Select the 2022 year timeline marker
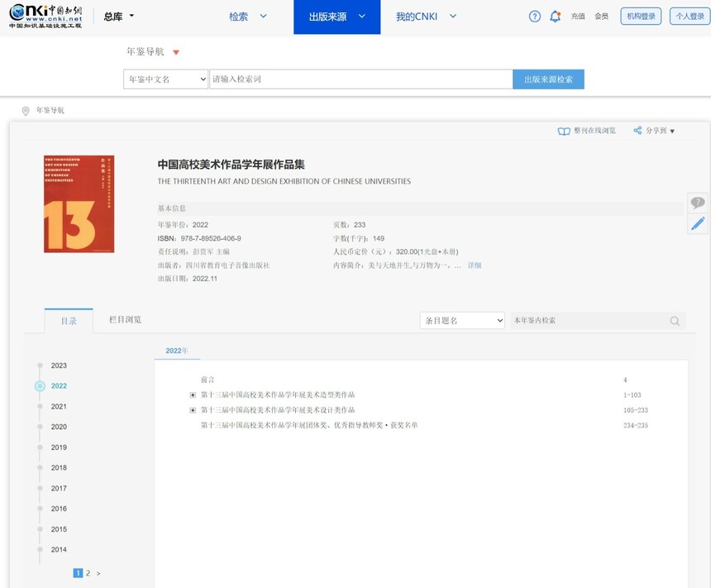This screenshot has width=711, height=588. [x=40, y=386]
